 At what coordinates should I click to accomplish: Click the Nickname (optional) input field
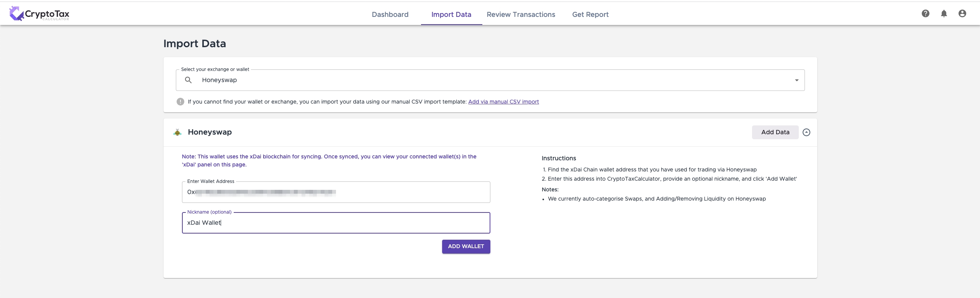point(336,223)
